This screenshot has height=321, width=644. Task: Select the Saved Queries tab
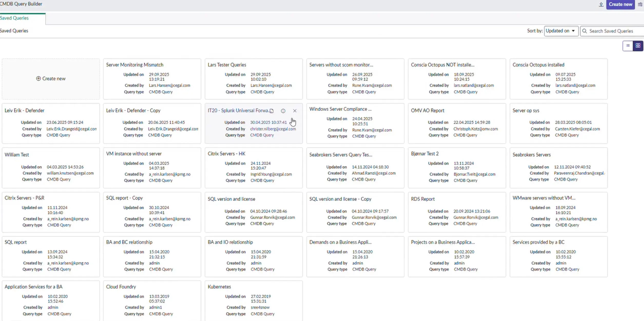[14, 18]
